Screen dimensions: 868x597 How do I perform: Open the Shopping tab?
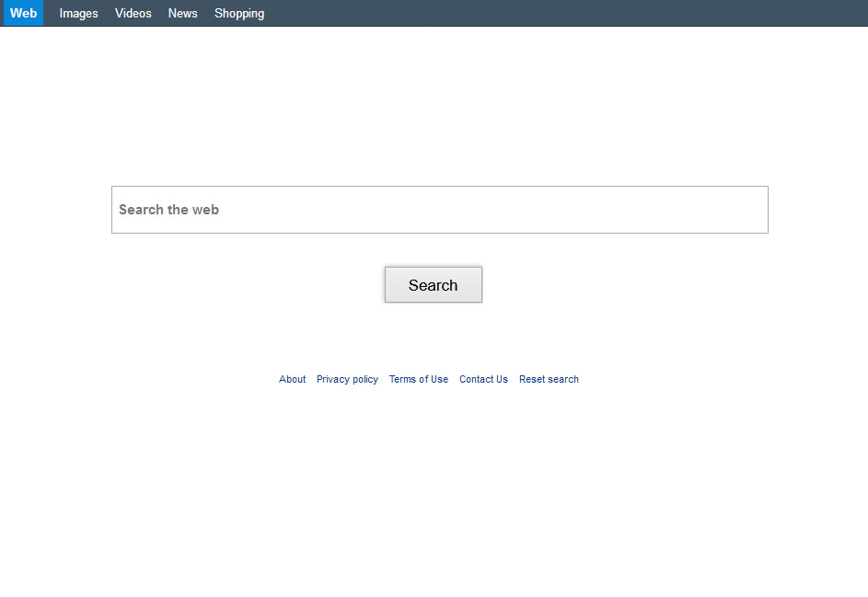(238, 13)
